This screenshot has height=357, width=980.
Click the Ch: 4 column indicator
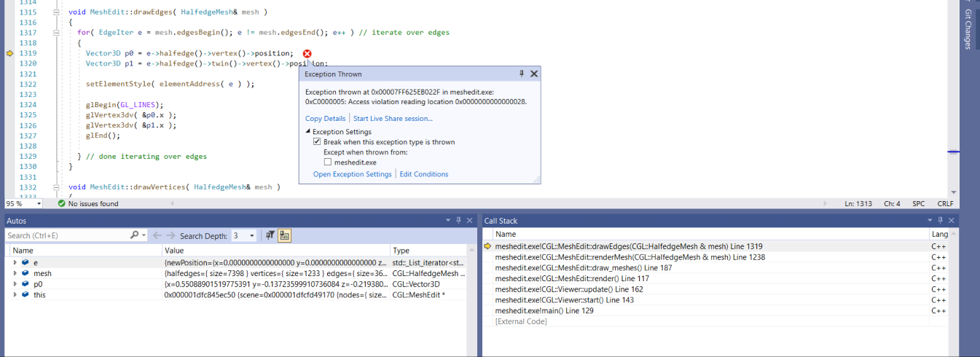pyautogui.click(x=892, y=204)
